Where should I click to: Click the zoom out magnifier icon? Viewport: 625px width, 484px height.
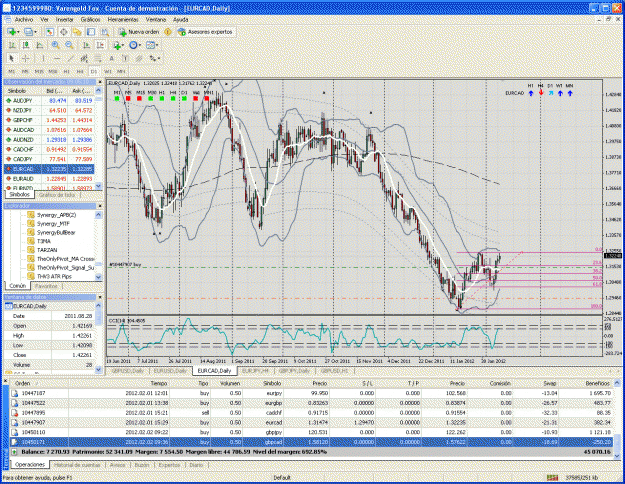[69, 45]
